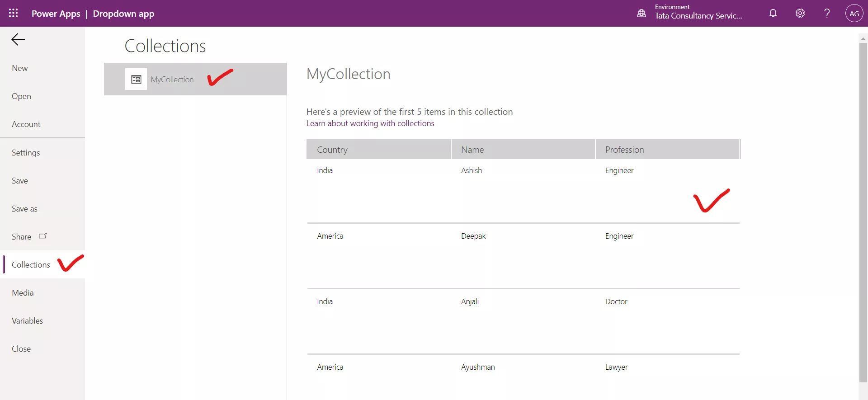Click the Doctor profession cell
868x400 pixels.
pyautogui.click(x=616, y=301)
